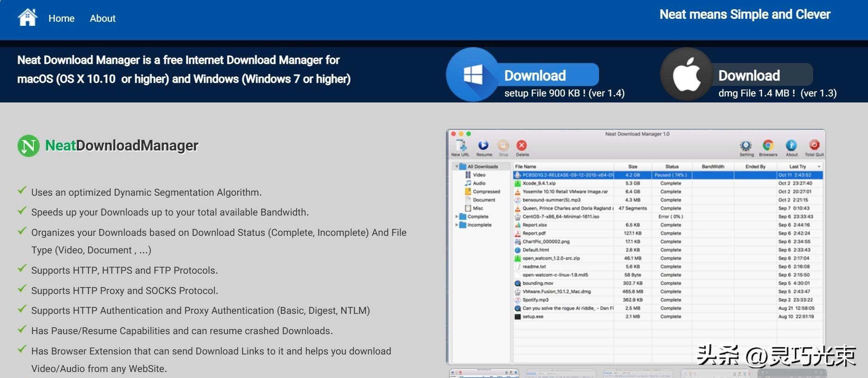Expand the Complete folder in sidebar

click(457, 216)
